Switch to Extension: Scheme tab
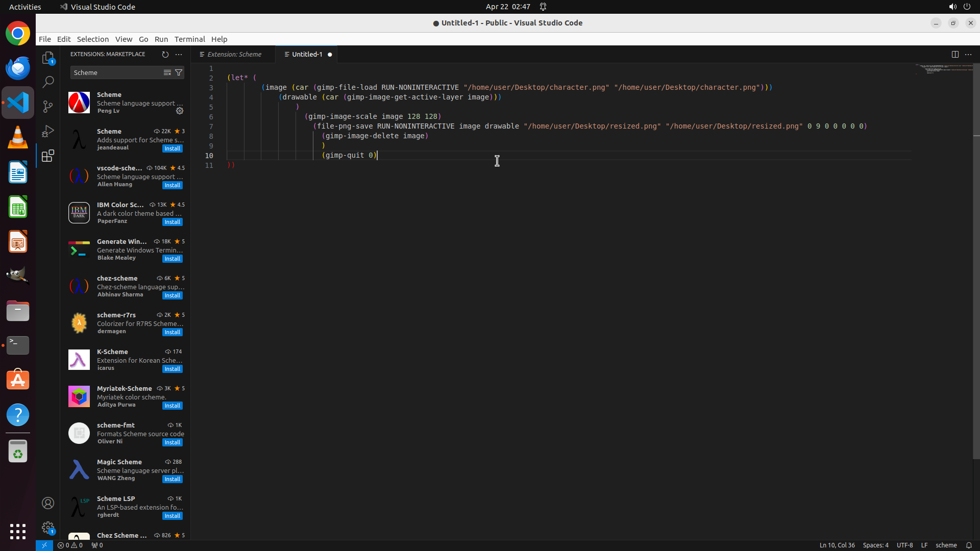Viewport: 980px width, 551px height. pyautogui.click(x=234, y=54)
